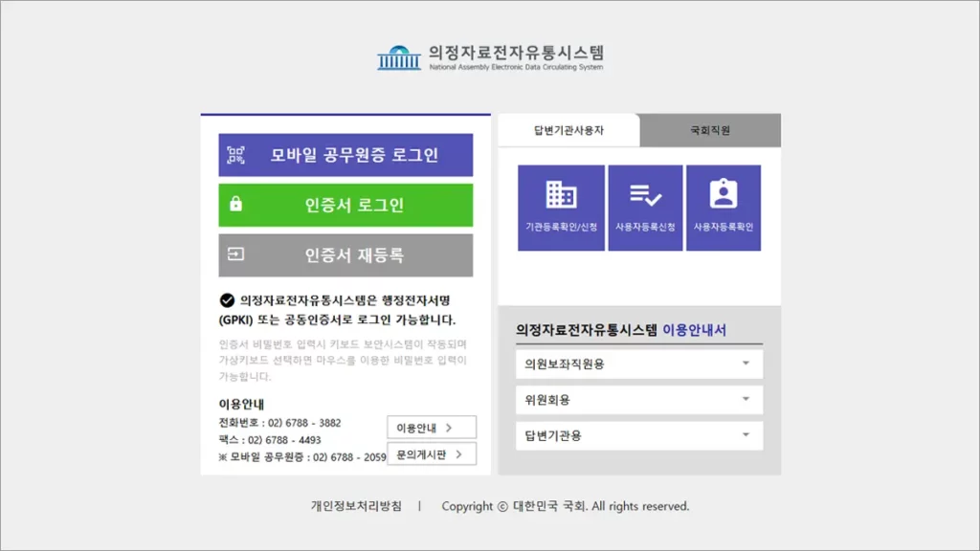Open the 개인정보처리방침 link
The width and height of the screenshot is (980, 551).
click(356, 506)
